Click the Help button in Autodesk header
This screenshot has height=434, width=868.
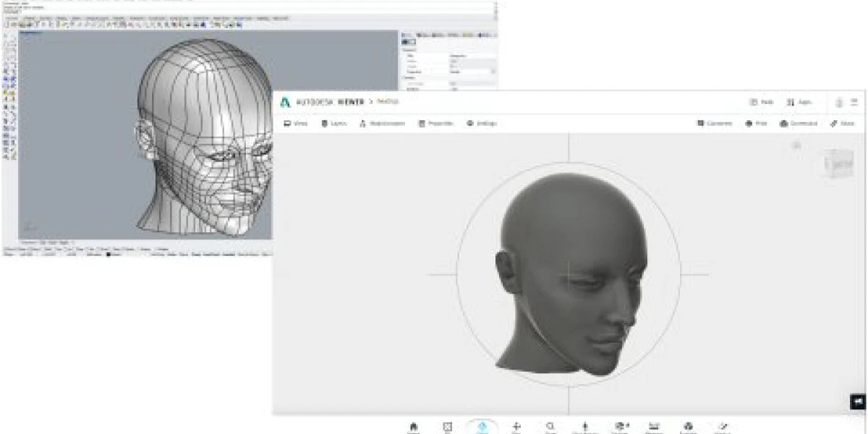pyautogui.click(x=762, y=102)
